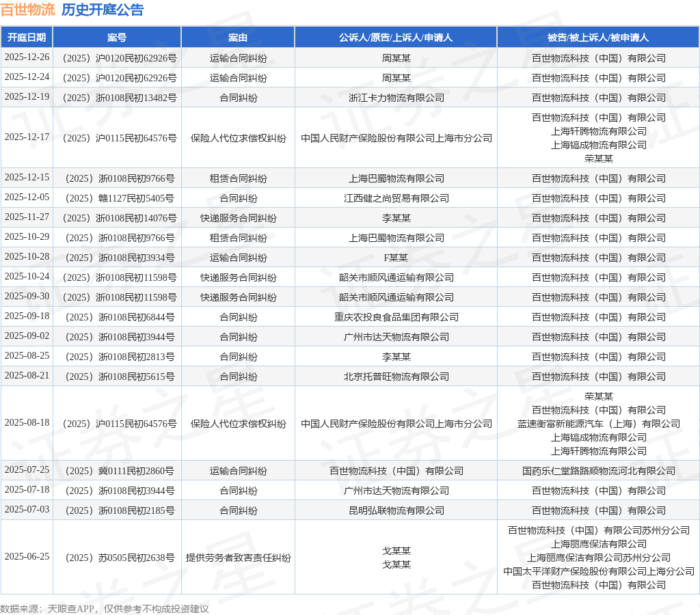
Task: Select the date cell 2025-10-29
Action: click(27, 237)
